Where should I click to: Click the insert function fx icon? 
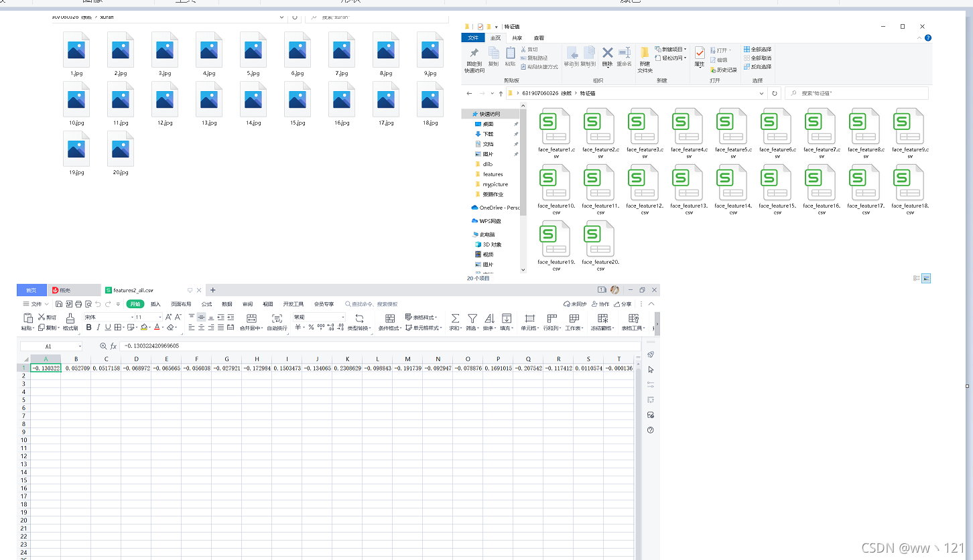113,346
